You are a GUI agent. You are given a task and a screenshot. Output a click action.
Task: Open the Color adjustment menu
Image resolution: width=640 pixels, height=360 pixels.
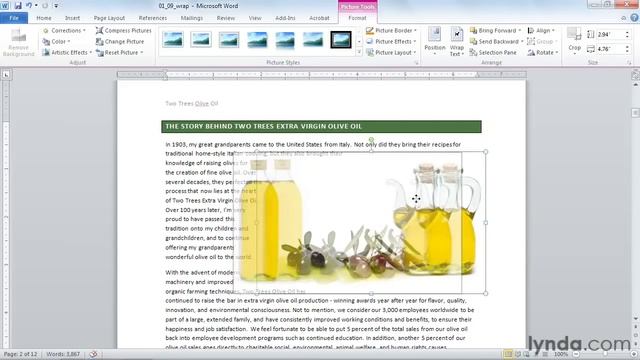(x=57, y=42)
